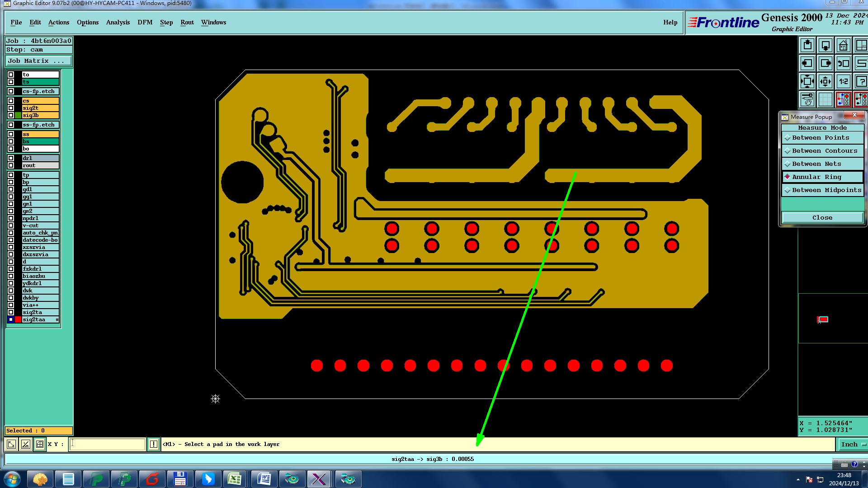Open the DFM menu

coord(145,22)
